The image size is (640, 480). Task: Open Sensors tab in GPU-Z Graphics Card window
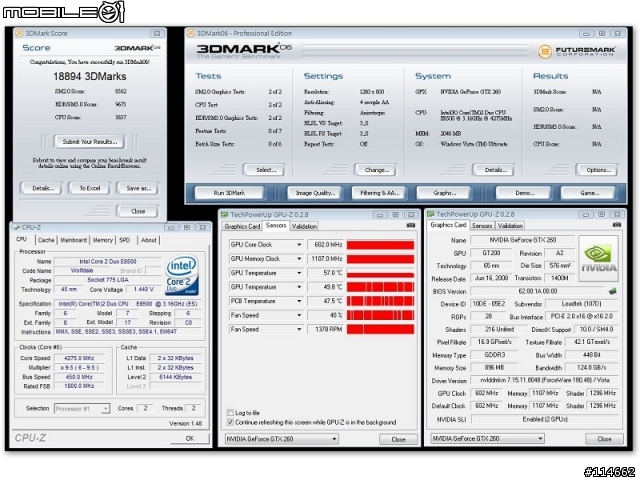click(x=482, y=226)
